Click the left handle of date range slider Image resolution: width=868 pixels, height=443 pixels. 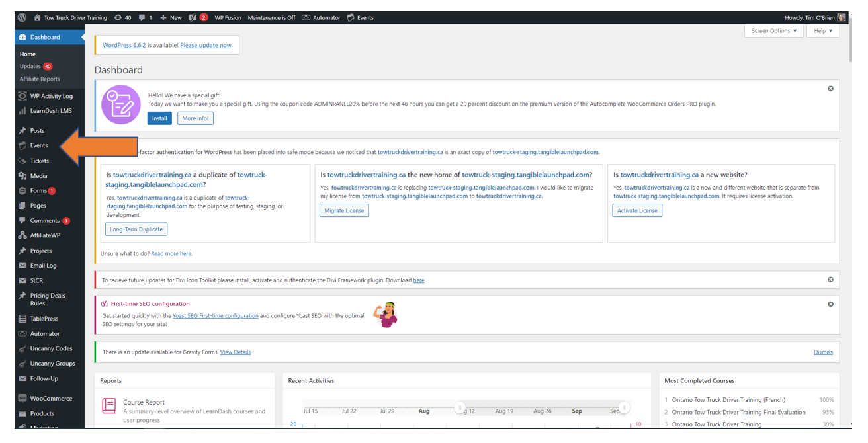[460, 407]
